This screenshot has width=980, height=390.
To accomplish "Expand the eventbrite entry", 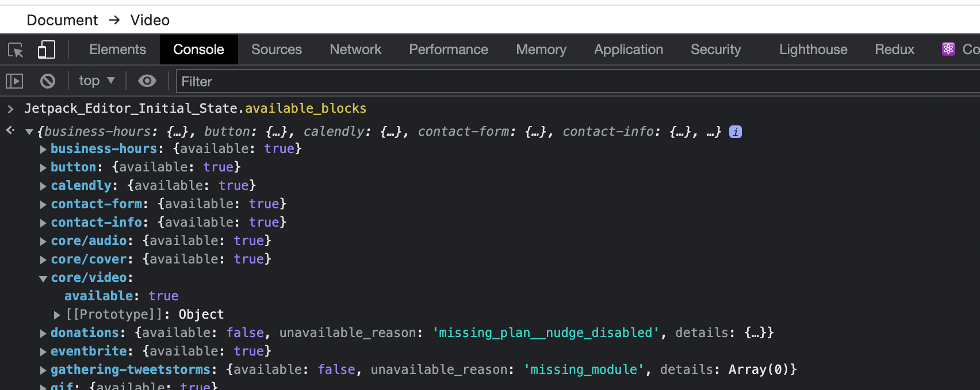I will pos(43,351).
